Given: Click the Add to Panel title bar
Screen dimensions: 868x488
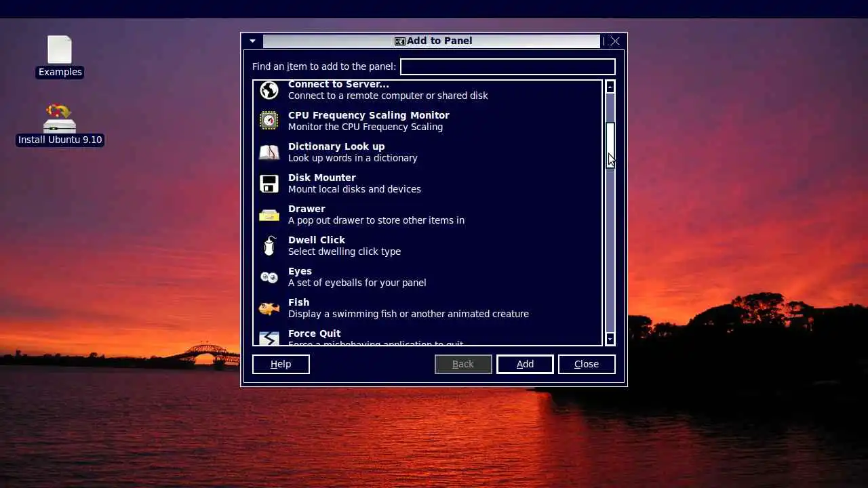Looking at the screenshot, I should pyautogui.click(x=432, y=41).
